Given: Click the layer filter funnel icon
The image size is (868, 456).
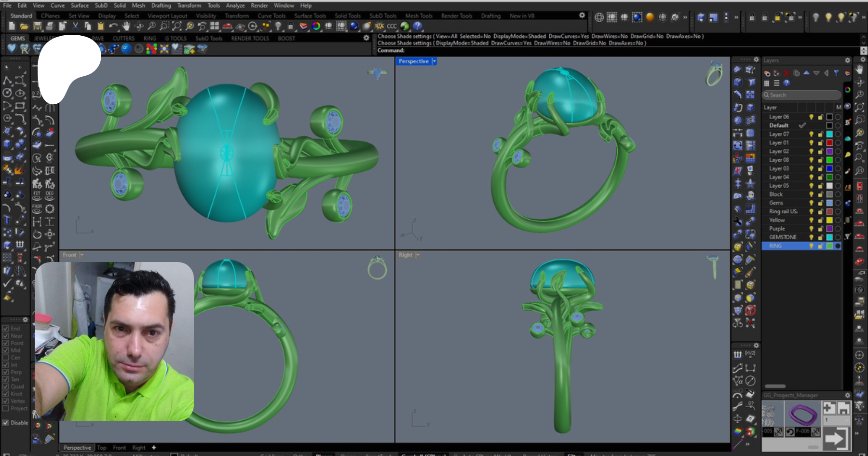Looking at the screenshot, I should (x=836, y=73).
